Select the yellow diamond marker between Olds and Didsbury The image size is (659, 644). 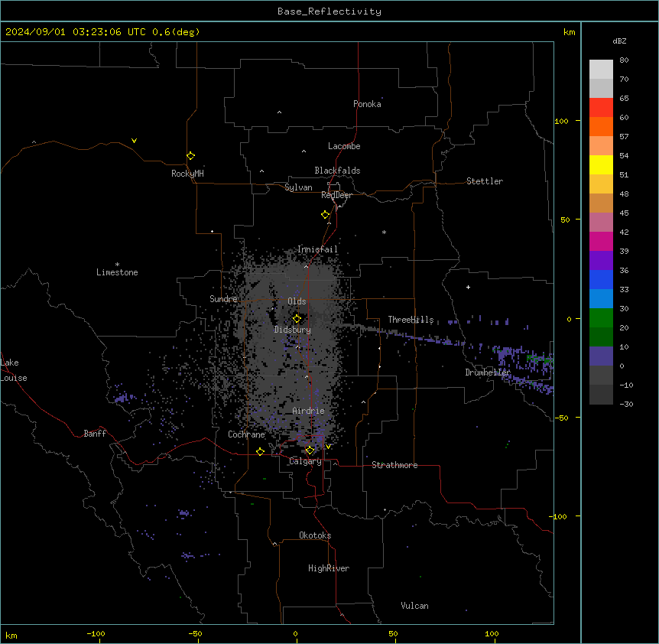pos(297,318)
